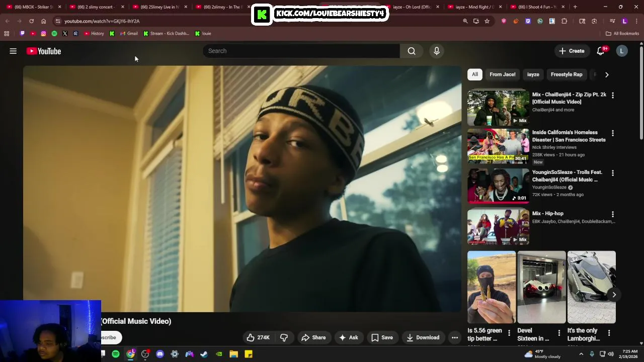Open YouTube notifications bell

pyautogui.click(x=601, y=51)
